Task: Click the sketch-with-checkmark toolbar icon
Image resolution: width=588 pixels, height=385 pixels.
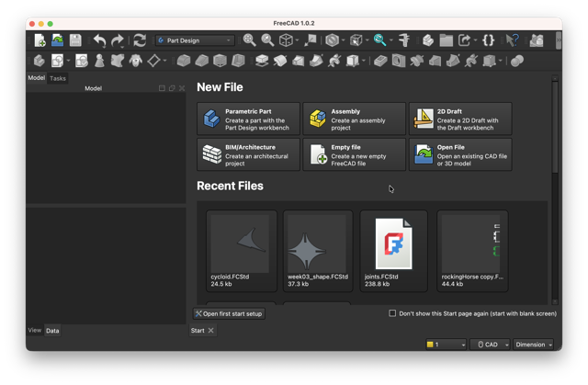Action: [82, 61]
